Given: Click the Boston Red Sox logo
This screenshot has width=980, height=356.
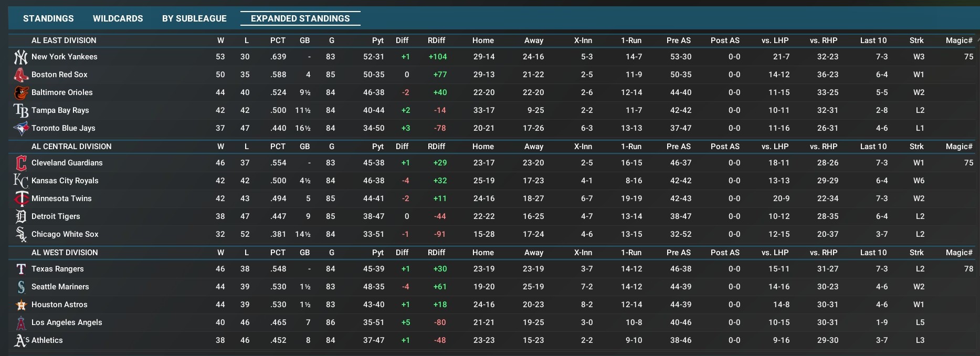Looking at the screenshot, I should 20,75.
